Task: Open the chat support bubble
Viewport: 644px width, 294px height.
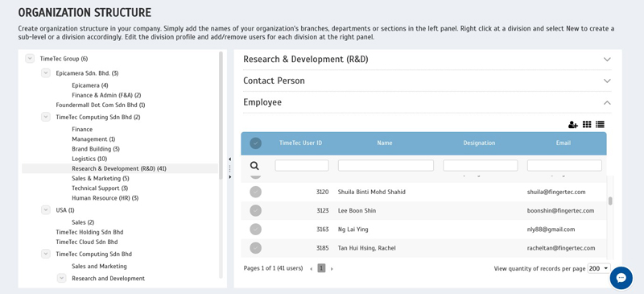Action: point(621,278)
